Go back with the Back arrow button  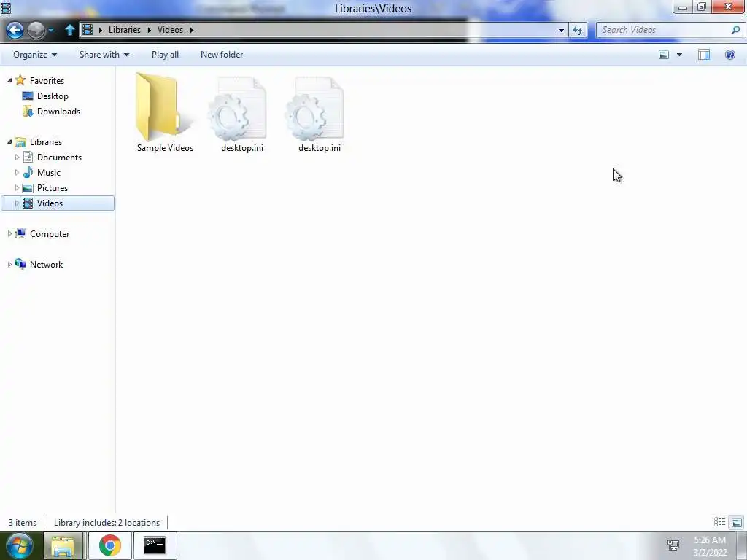[15, 31]
